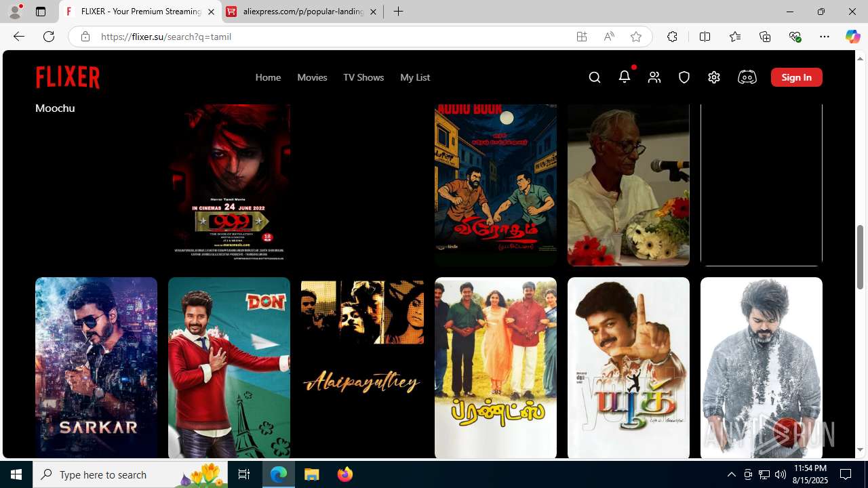View site information padlock icon
The width and height of the screenshot is (868, 488).
pyautogui.click(x=85, y=37)
